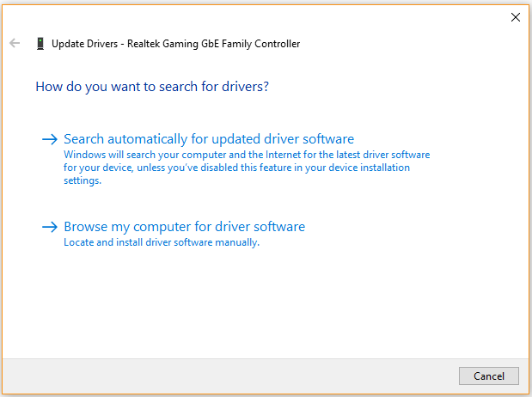Close the Update Drivers dialog with X
Viewport: 532px width, 397px height.
[x=516, y=17]
